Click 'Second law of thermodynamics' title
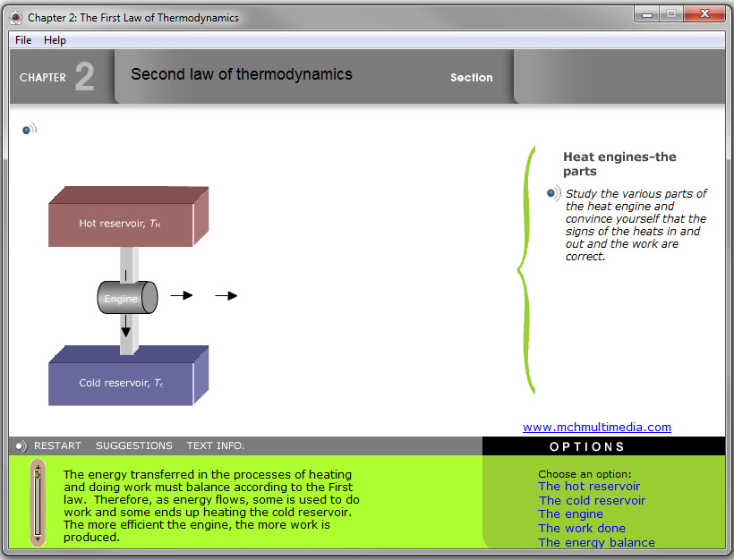This screenshot has height=560, width=734. [242, 74]
